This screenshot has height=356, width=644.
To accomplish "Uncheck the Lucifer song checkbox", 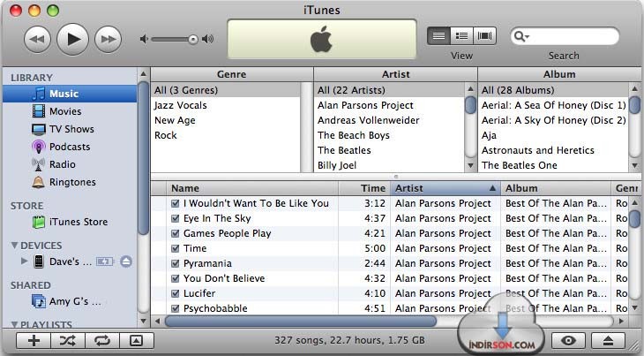I will coord(175,293).
